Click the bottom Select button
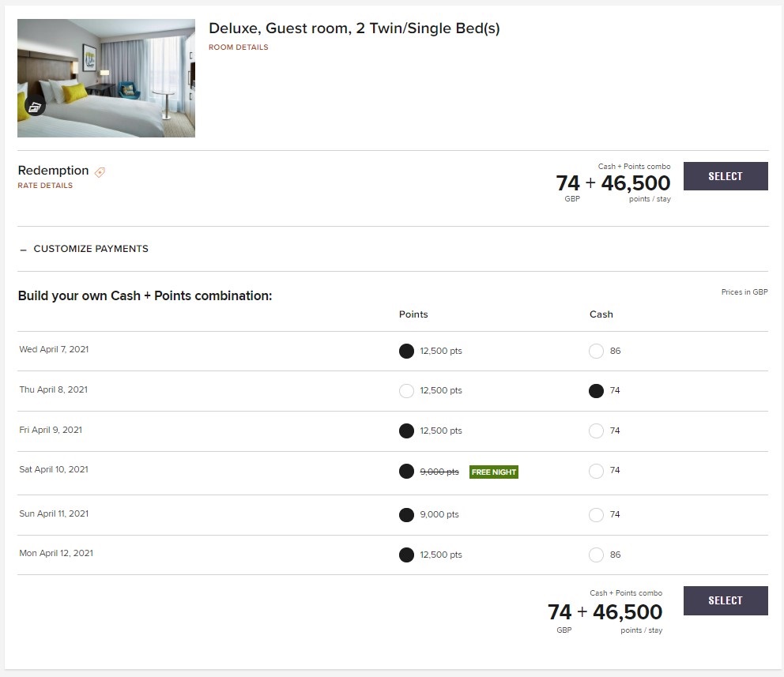 726,600
